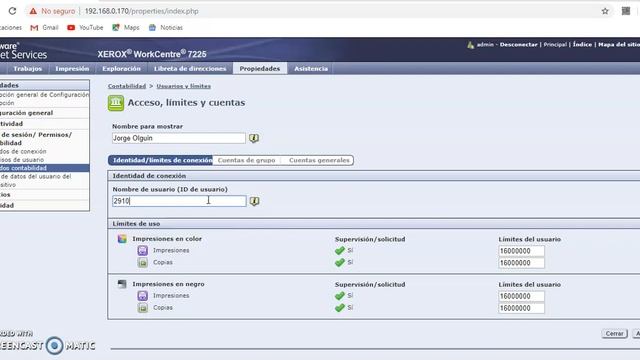Image resolution: width=640 pixels, height=360 pixels.
Task: Bookmark this page with the star icon
Action: tap(605, 11)
